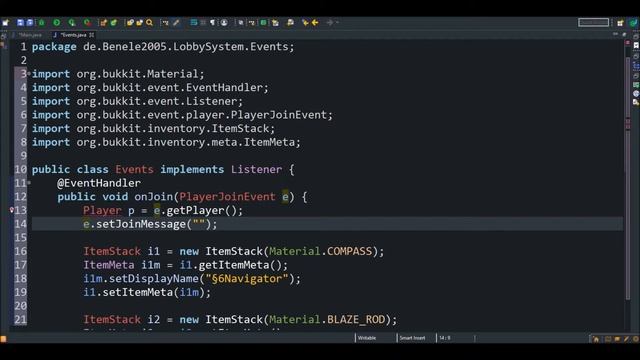Click 'Listener' in the class declaration
This screenshot has height=360, width=640.
tap(256, 169)
